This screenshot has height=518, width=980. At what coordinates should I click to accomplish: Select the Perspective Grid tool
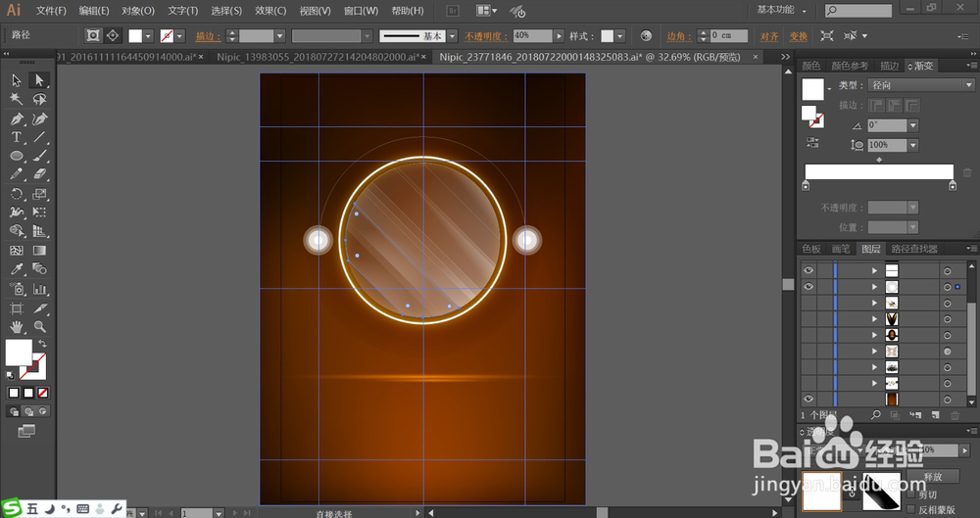(x=39, y=231)
